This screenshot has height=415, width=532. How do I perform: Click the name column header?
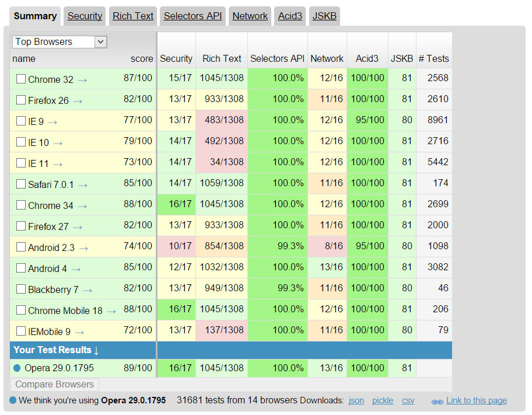click(24, 59)
